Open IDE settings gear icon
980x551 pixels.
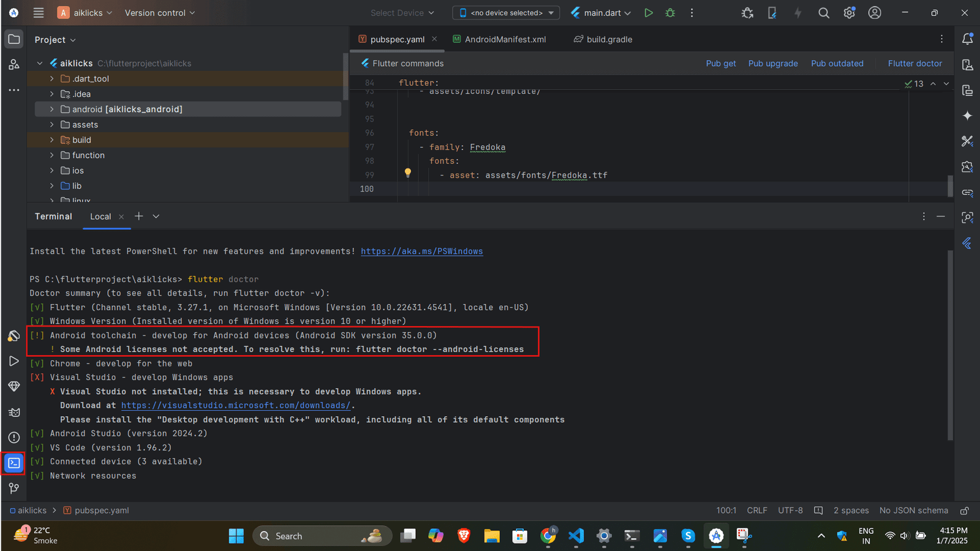[849, 13]
